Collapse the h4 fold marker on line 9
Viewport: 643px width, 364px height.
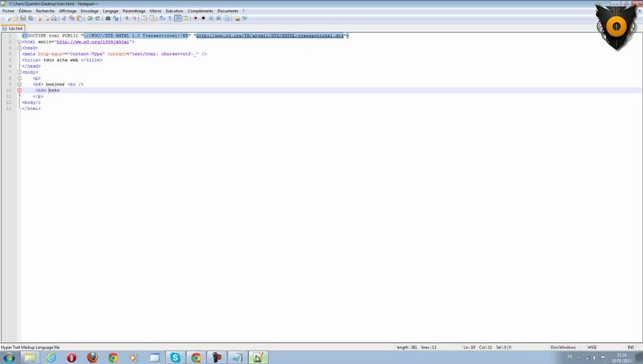click(19, 84)
